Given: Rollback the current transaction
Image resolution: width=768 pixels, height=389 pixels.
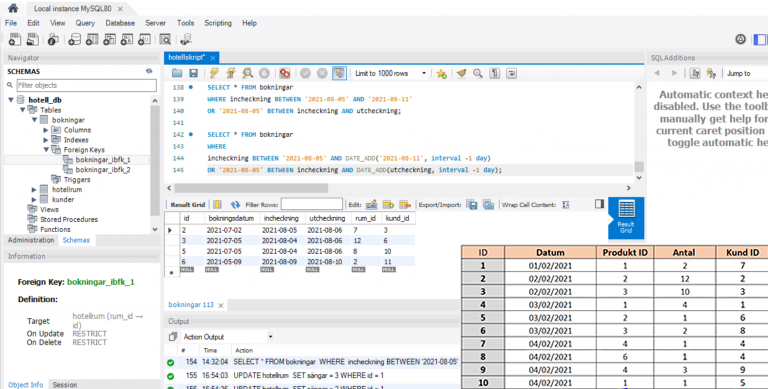Looking at the screenshot, I should click(322, 73).
